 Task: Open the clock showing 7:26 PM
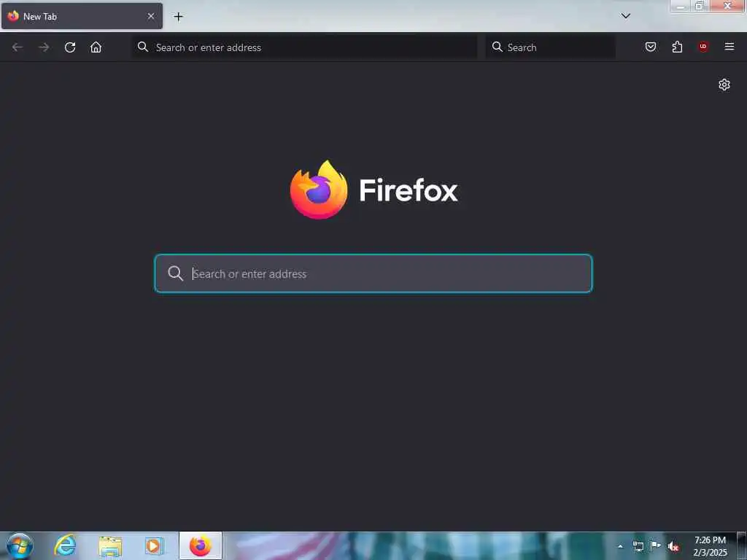coord(710,546)
